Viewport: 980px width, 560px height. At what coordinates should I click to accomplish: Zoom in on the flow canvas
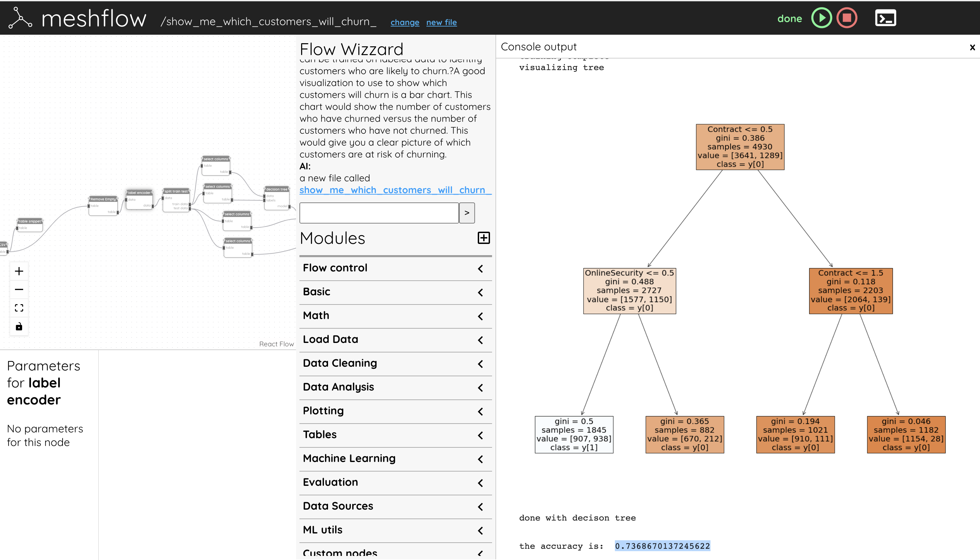19,271
